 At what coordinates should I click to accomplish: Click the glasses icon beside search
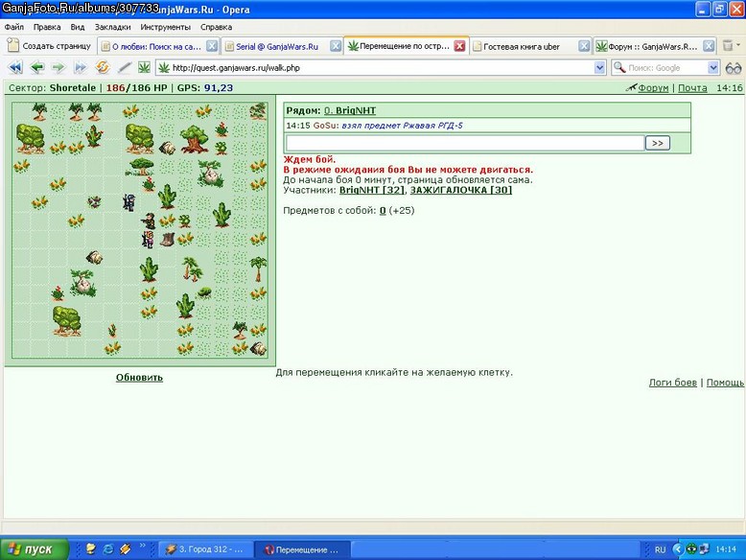tap(734, 68)
